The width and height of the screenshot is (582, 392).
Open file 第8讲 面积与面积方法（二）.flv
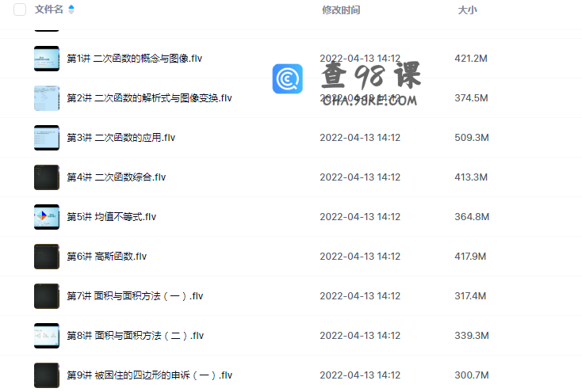135,336
